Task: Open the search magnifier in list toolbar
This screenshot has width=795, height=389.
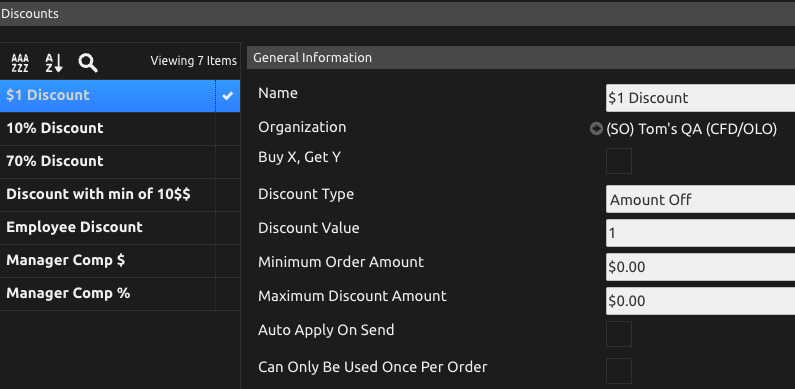Action: coord(88,63)
